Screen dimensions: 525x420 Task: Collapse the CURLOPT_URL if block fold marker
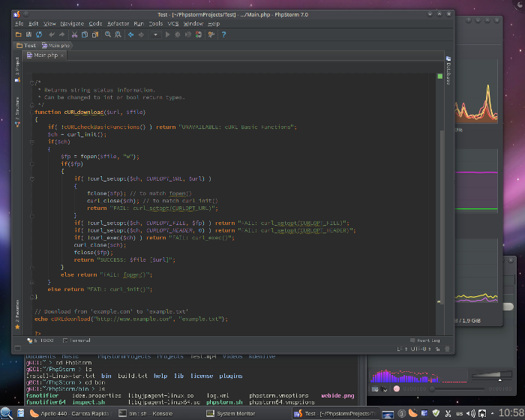[32, 178]
